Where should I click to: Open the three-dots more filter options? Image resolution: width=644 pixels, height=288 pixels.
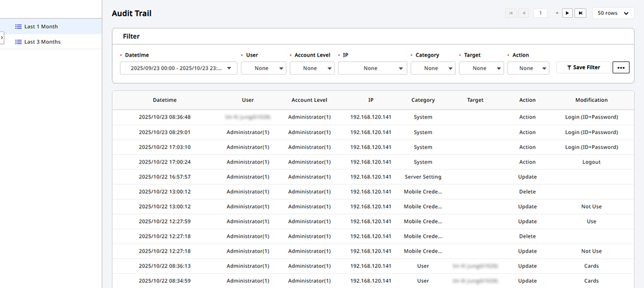tap(621, 68)
